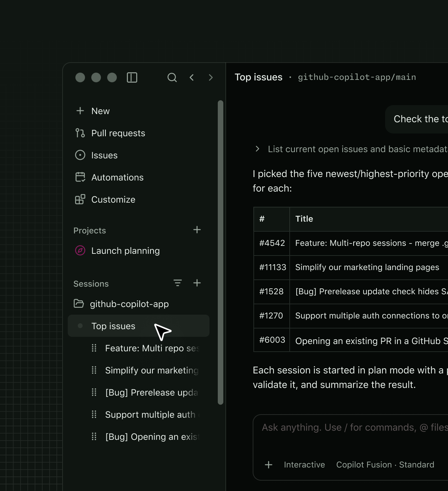Click the Automations calendar icon
Image resolution: width=448 pixels, height=491 pixels.
tap(80, 177)
